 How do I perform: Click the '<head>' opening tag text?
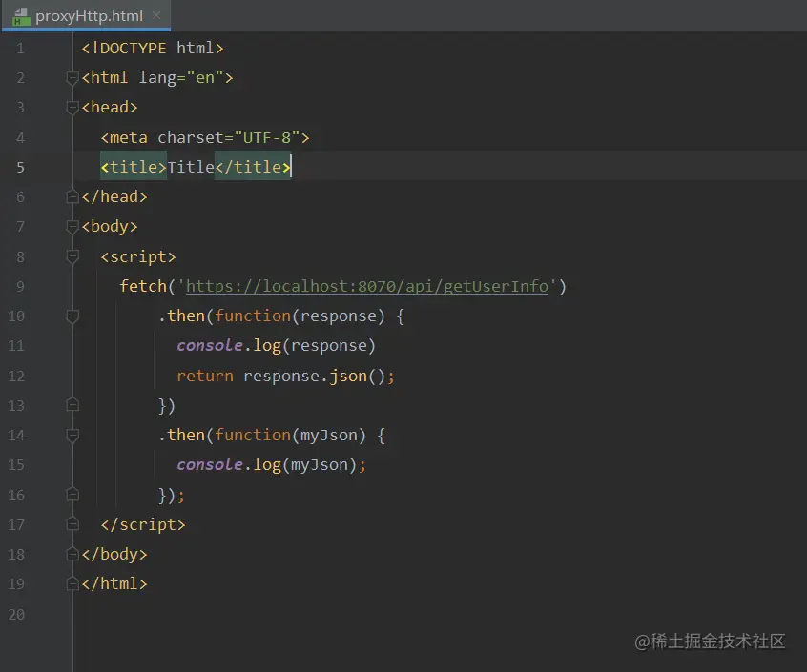tap(110, 108)
